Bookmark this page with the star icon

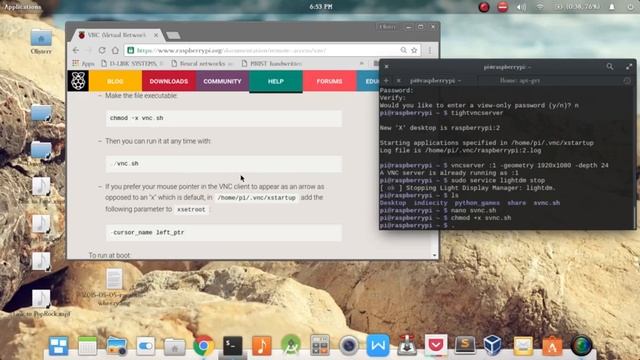pos(414,50)
